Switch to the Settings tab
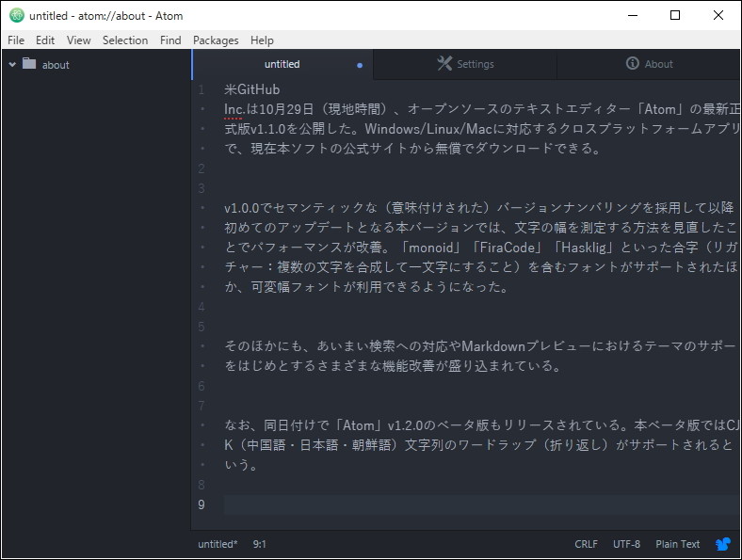Screen dimensions: 742x560 (466, 64)
